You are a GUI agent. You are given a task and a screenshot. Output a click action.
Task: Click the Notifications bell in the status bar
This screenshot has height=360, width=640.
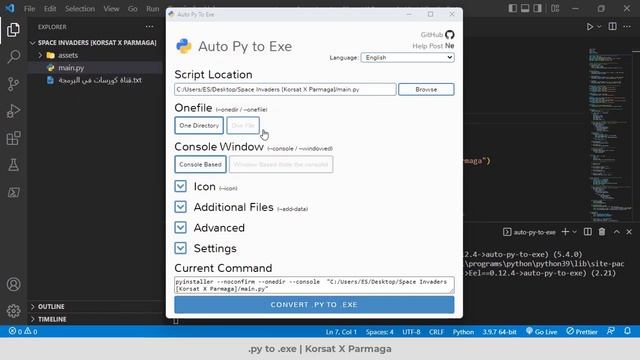(x=627, y=331)
